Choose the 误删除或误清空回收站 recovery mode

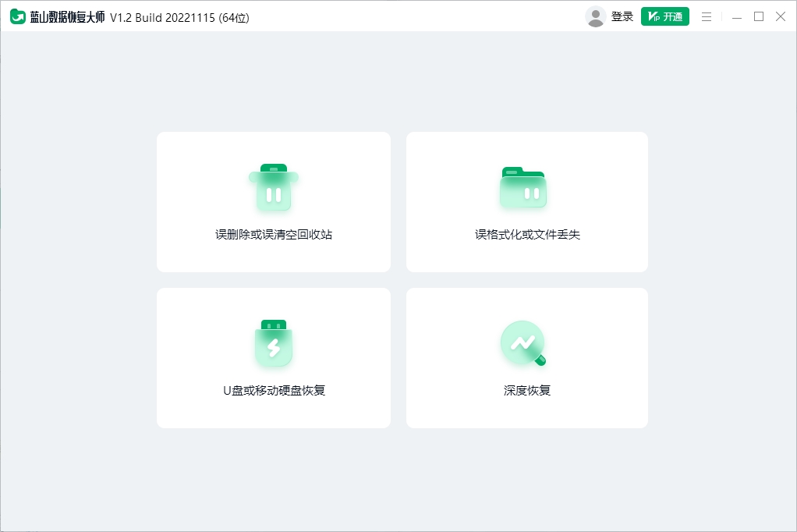[x=273, y=201]
